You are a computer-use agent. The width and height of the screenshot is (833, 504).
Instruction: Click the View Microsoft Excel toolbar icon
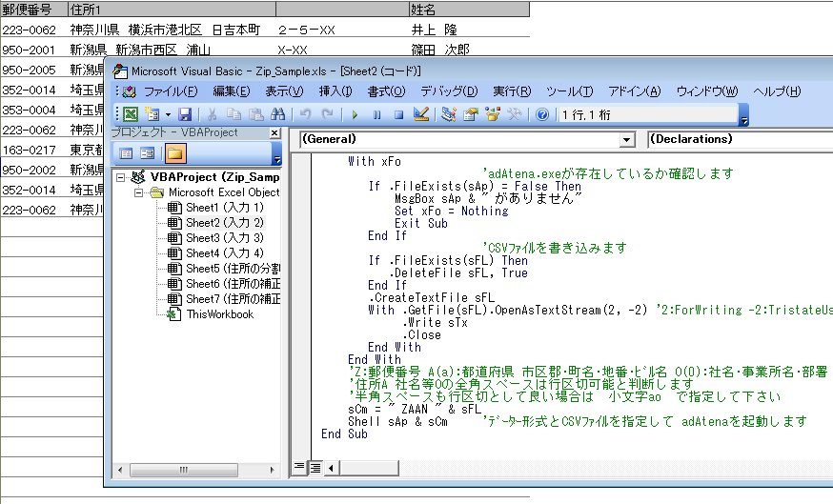pyautogui.click(x=131, y=114)
